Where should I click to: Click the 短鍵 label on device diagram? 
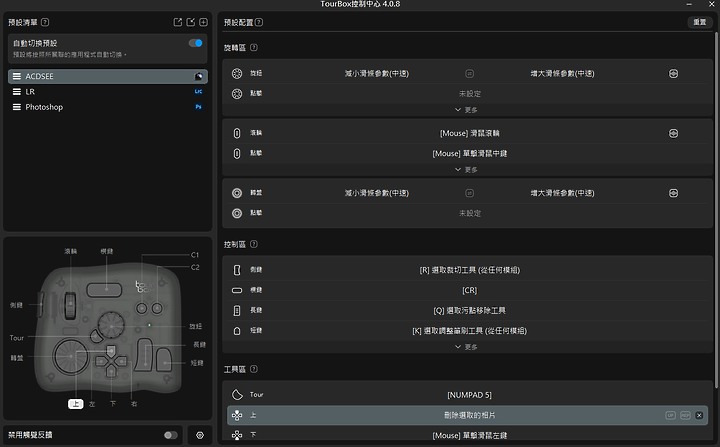pyautogui.click(x=197, y=363)
